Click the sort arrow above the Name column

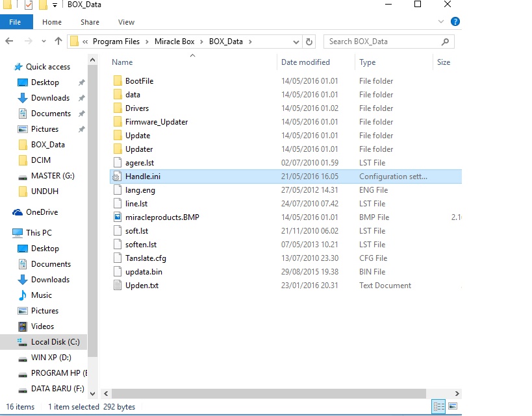(x=193, y=56)
